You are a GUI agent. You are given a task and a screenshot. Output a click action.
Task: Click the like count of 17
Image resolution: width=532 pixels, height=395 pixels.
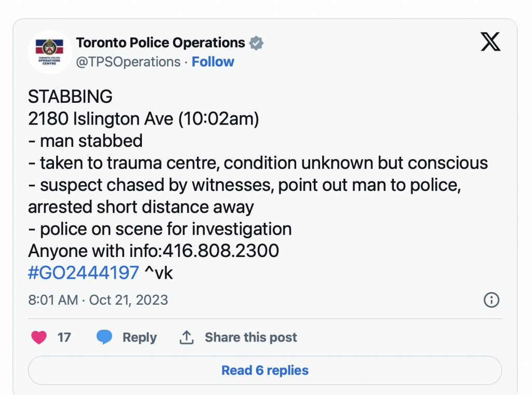[64, 337]
